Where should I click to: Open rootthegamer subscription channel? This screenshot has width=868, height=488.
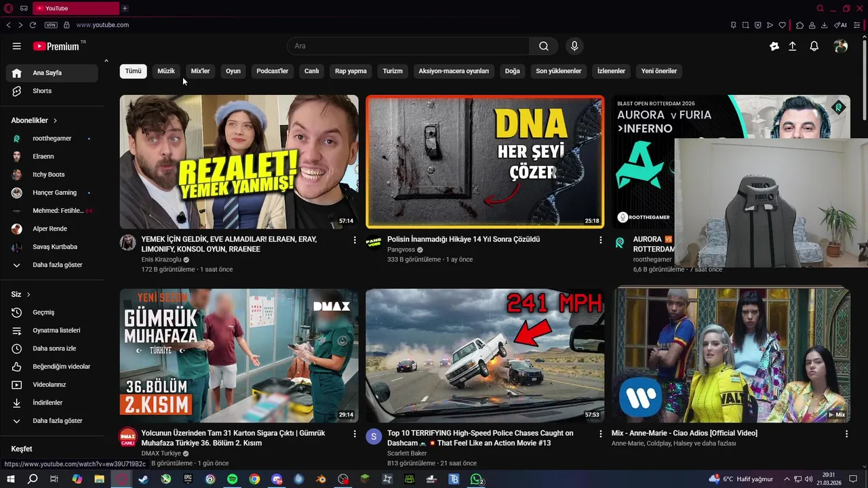pos(52,138)
